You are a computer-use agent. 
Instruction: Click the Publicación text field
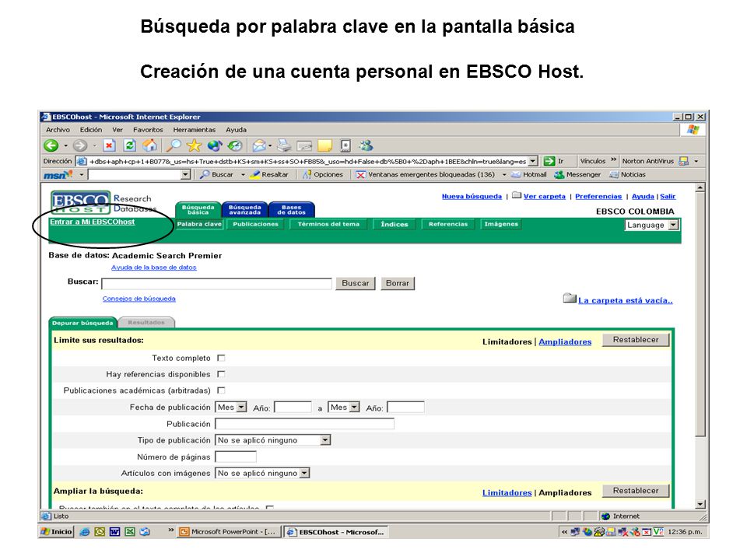coord(304,424)
